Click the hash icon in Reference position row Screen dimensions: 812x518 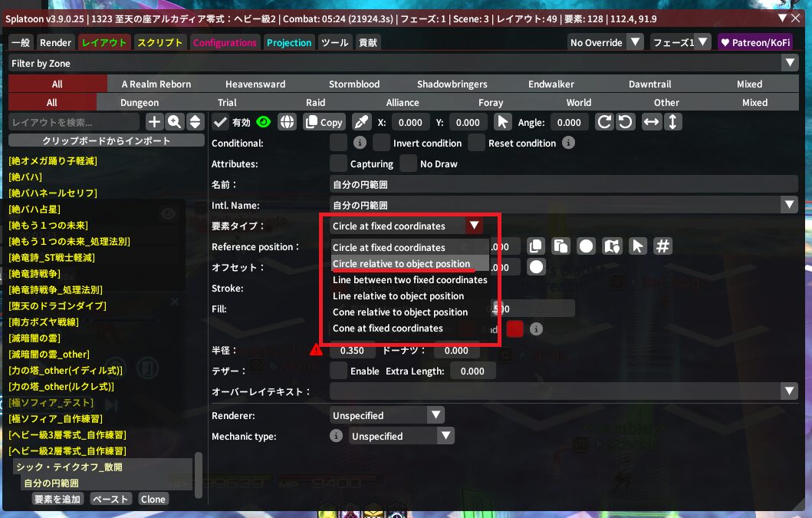(x=663, y=246)
